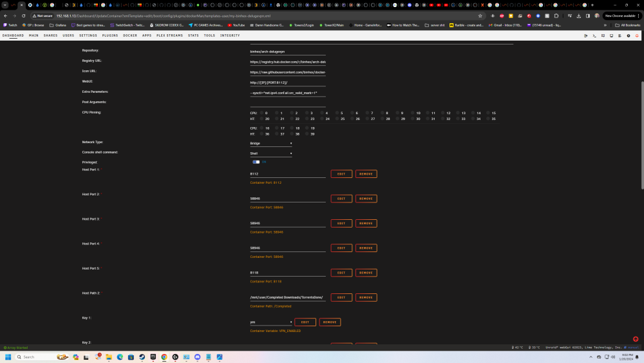The image size is (644, 363).
Task: Open the Unraid notifications bell icon
Action: coord(637,35)
